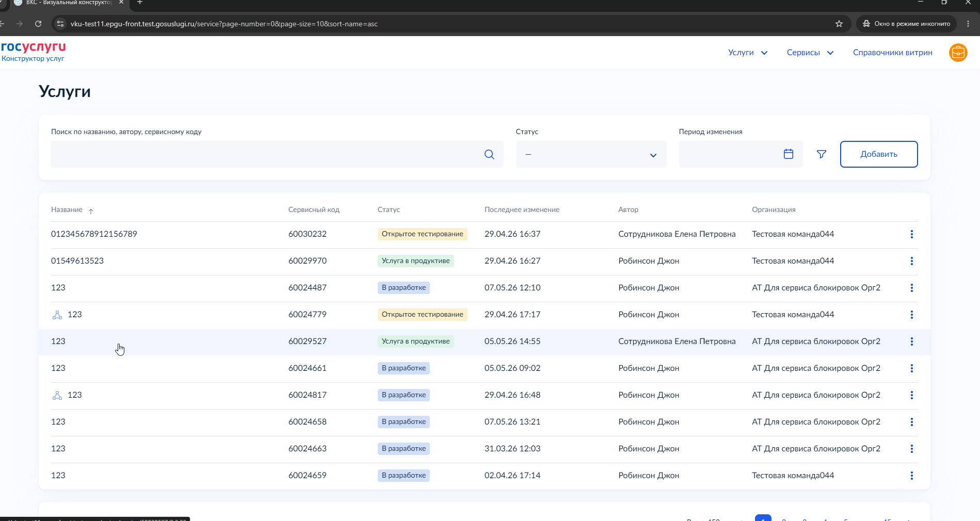Click the Добавить button
The height and width of the screenshot is (521, 980).
[x=878, y=154]
